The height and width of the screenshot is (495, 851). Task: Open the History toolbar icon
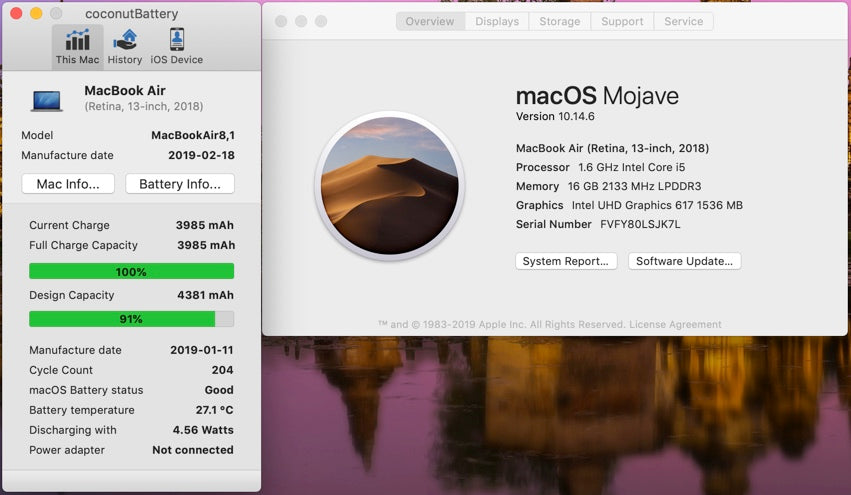pyautogui.click(x=125, y=46)
